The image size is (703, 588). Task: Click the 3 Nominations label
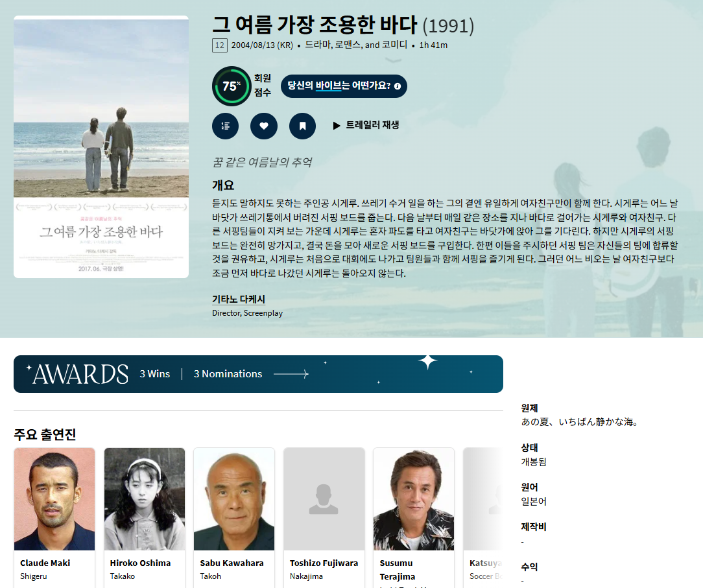click(228, 374)
